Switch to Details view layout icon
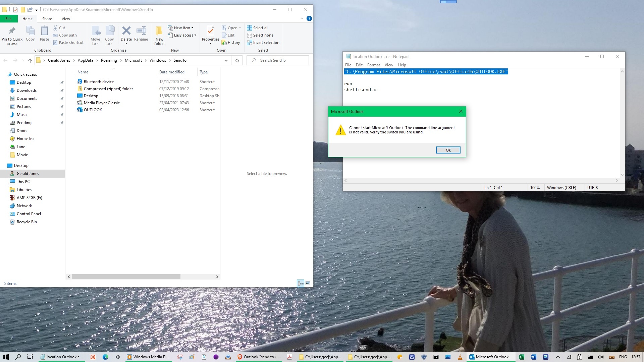 (x=301, y=283)
